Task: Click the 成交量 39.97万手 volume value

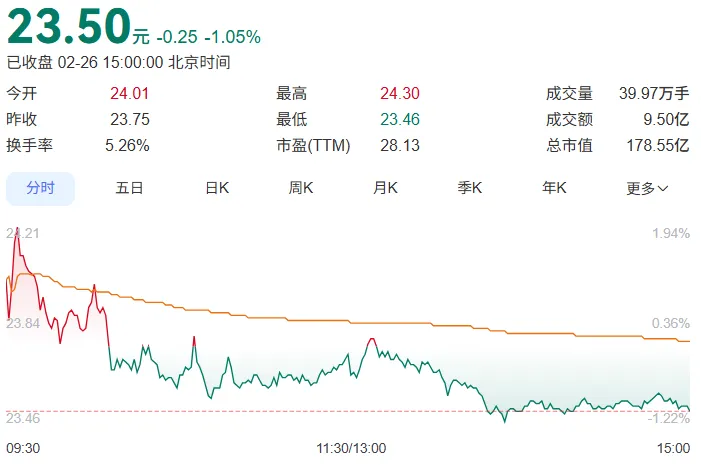Action: pyautogui.click(x=654, y=93)
